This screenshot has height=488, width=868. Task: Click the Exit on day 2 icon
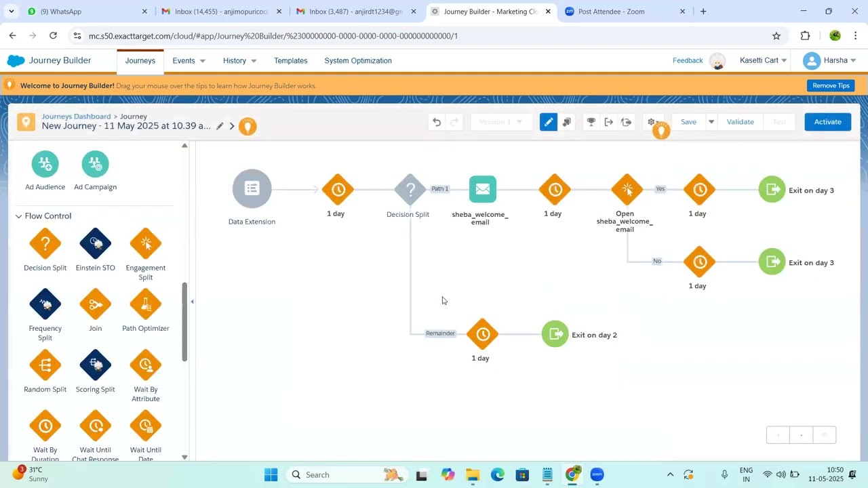tap(555, 334)
